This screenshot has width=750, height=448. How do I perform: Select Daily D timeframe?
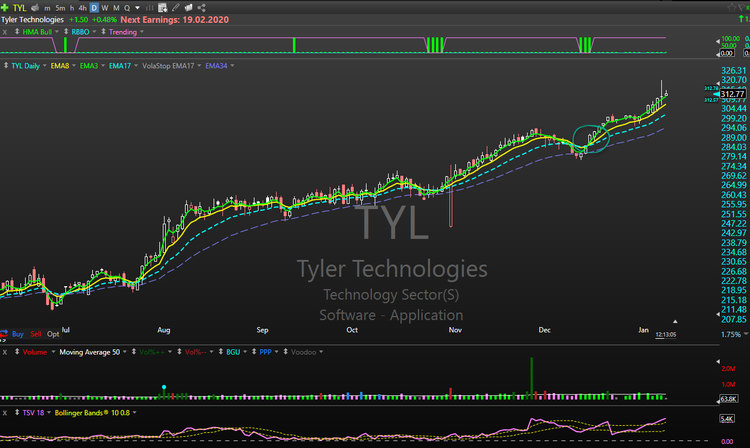94,8
